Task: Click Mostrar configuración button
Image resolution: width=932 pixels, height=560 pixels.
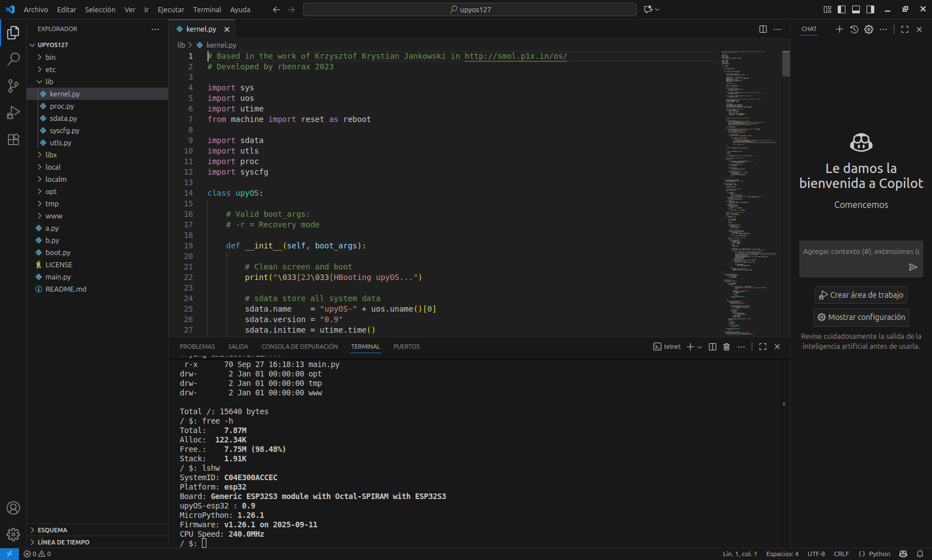Action: click(861, 317)
